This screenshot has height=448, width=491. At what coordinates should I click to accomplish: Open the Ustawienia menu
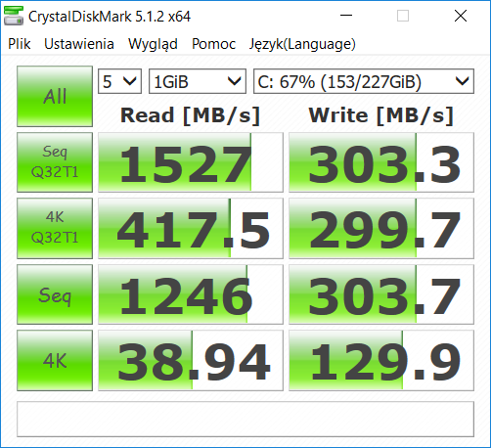point(79,44)
